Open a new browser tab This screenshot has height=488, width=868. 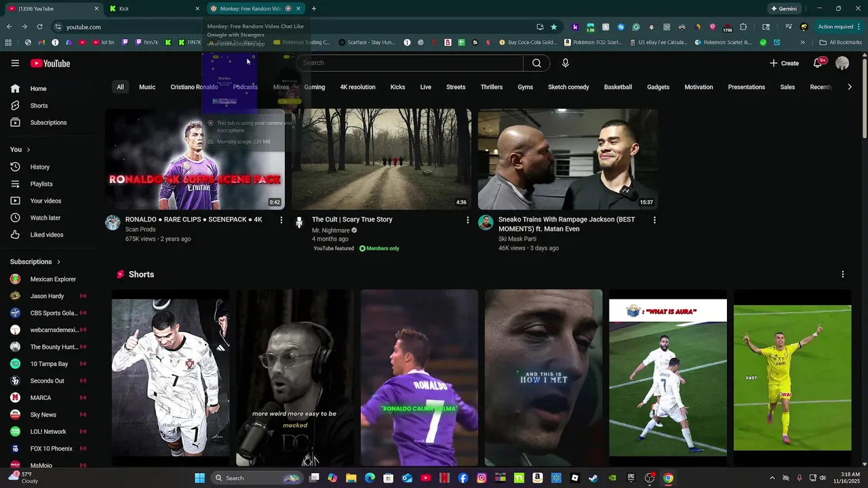313,9
